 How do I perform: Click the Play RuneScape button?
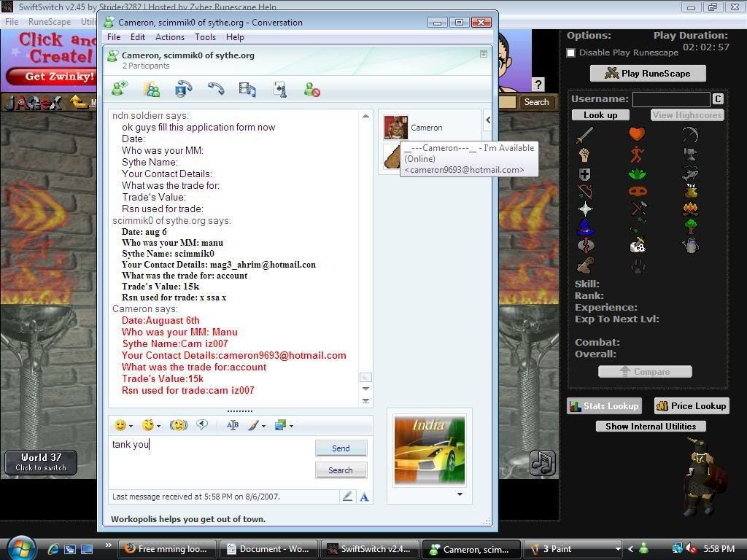click(648, 74)
